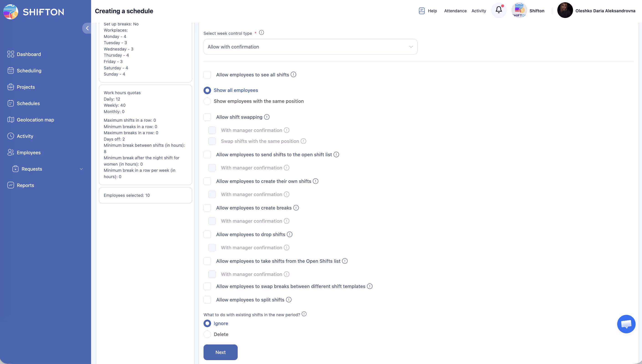Check Allow employees to drop shifts
Image resolution: width=642 pixels, height=364 pixels.
coord(207,235)
